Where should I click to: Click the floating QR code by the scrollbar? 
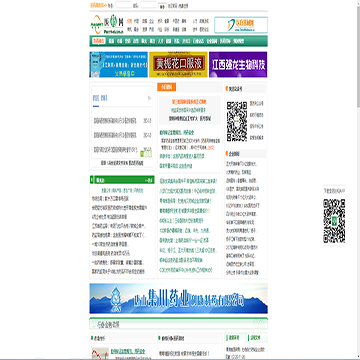[x=334, y=221]
